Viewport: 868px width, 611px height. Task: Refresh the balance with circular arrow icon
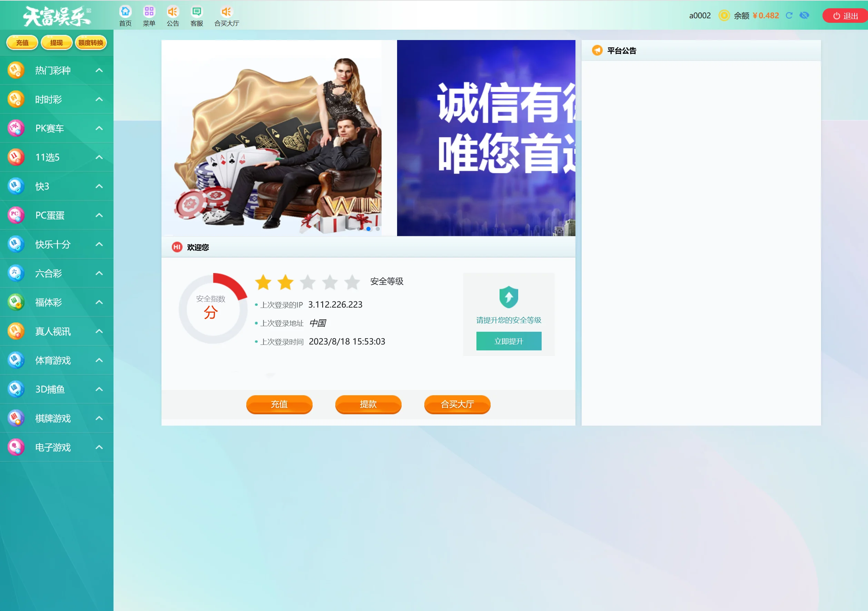click(789, 16)
